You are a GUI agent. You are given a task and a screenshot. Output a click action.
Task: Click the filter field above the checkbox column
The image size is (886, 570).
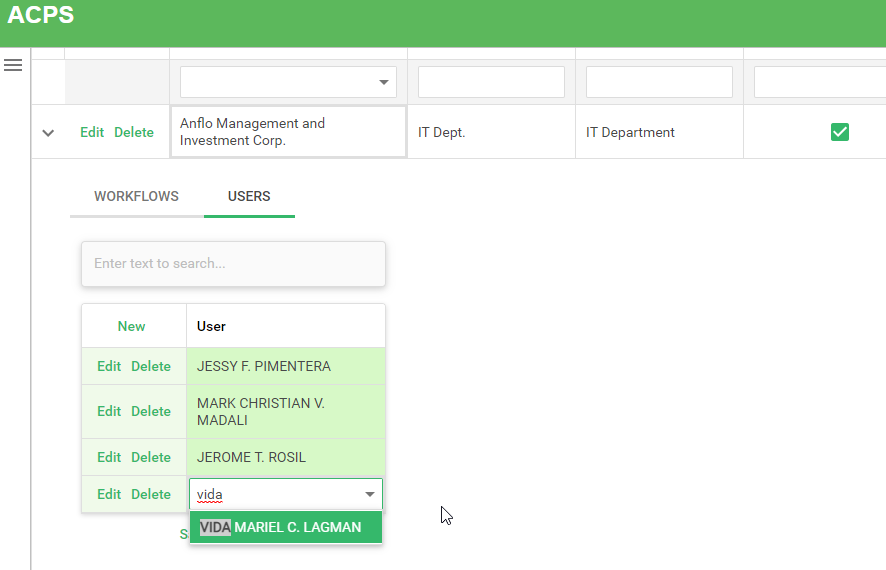click(820, 82)
